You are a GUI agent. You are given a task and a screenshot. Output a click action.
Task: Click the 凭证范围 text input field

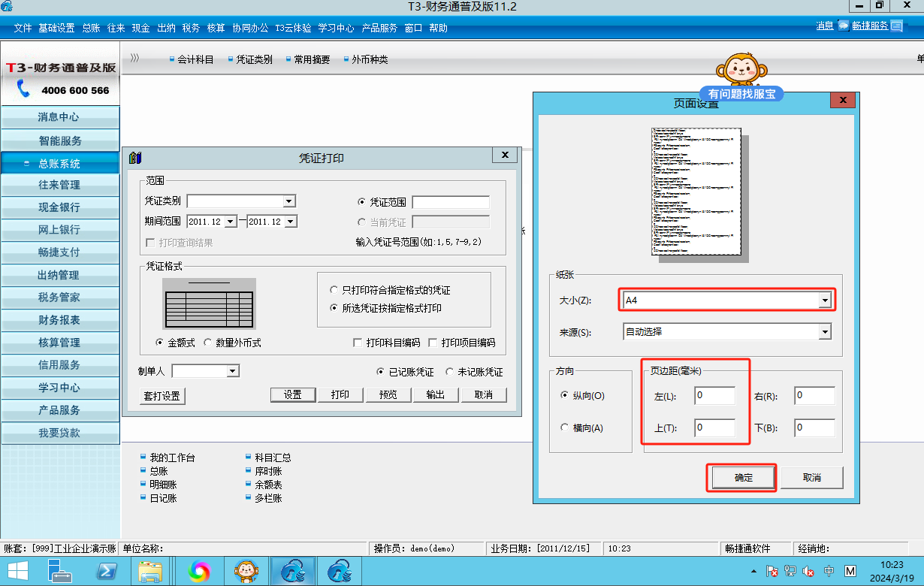(x=451, y=202)
